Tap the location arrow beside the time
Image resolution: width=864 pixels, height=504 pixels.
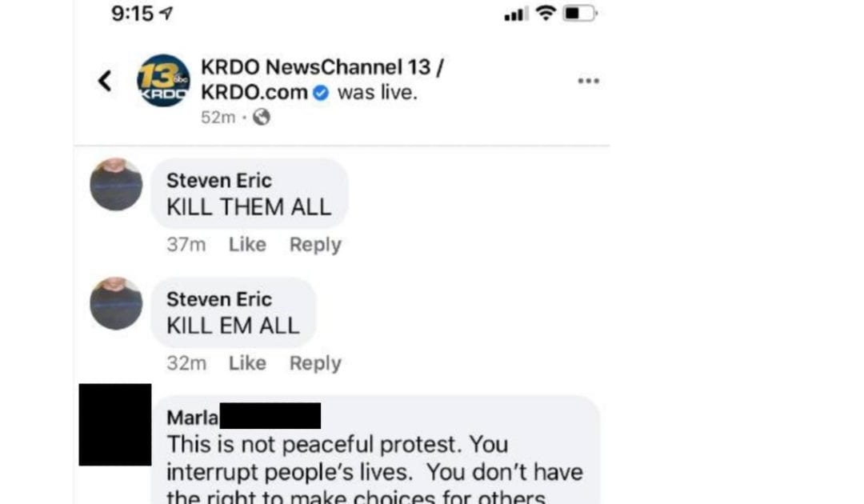click(166, 13)
